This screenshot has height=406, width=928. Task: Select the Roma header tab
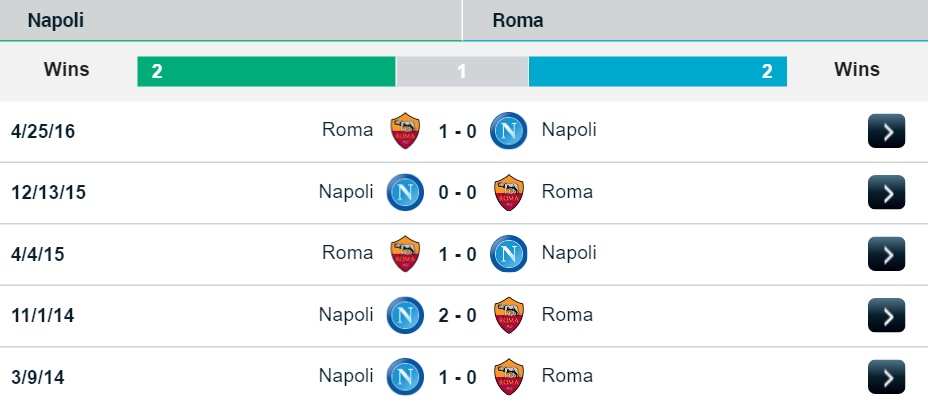695,20
